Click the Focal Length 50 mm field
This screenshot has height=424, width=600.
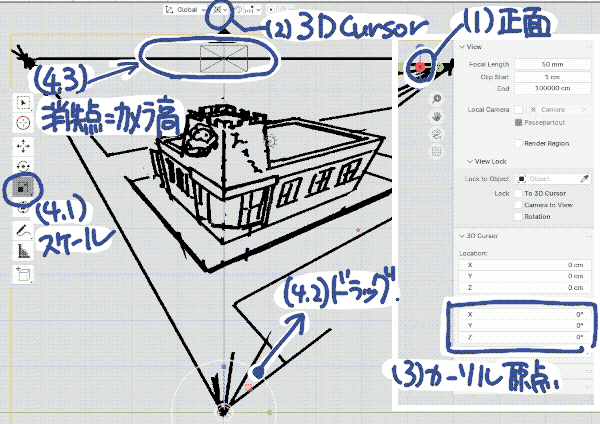[x=553, y=64]
